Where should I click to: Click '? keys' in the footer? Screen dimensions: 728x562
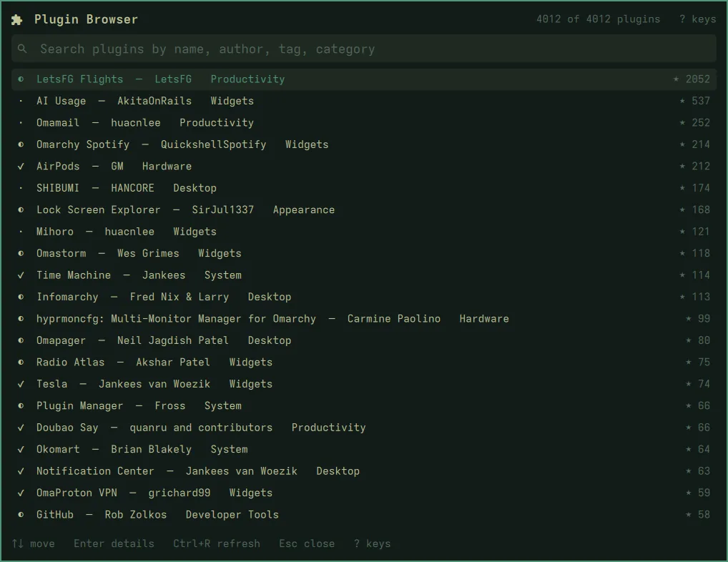coord(373,543)
